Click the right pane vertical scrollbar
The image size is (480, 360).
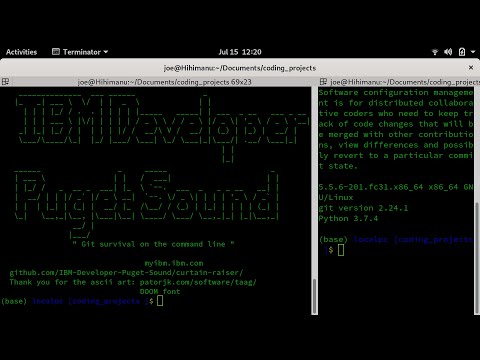(x=477, y=201)
